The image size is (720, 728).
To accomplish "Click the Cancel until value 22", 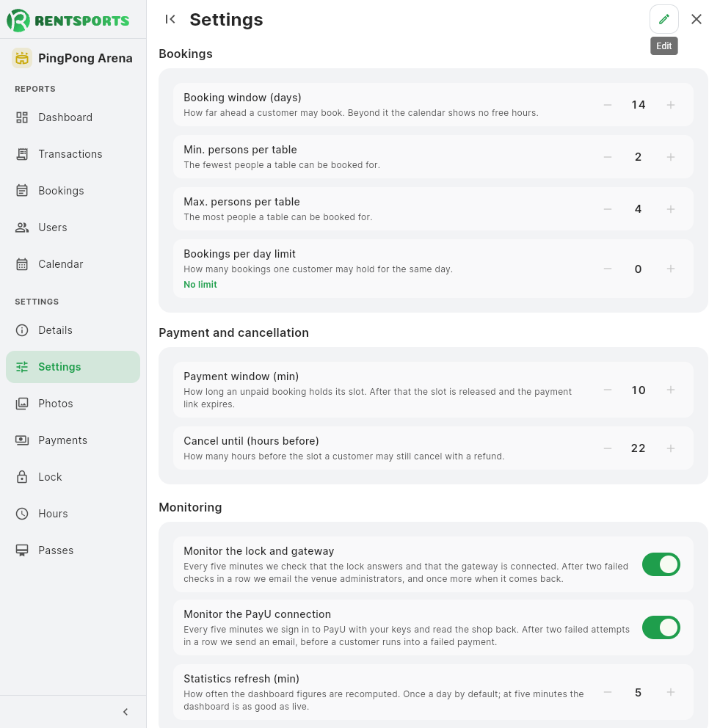I will point(639,448).
